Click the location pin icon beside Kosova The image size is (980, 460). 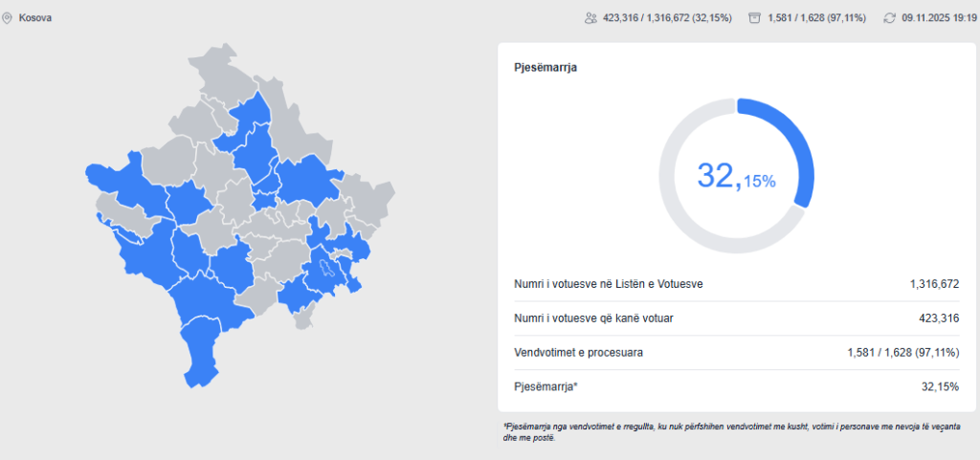(8, 18)
